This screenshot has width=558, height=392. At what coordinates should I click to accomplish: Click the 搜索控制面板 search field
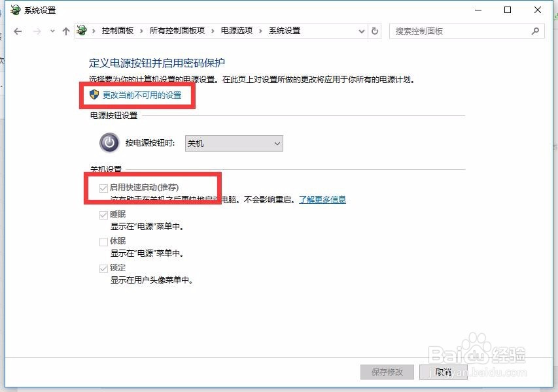pyautogui.click(x=462, y=31)
